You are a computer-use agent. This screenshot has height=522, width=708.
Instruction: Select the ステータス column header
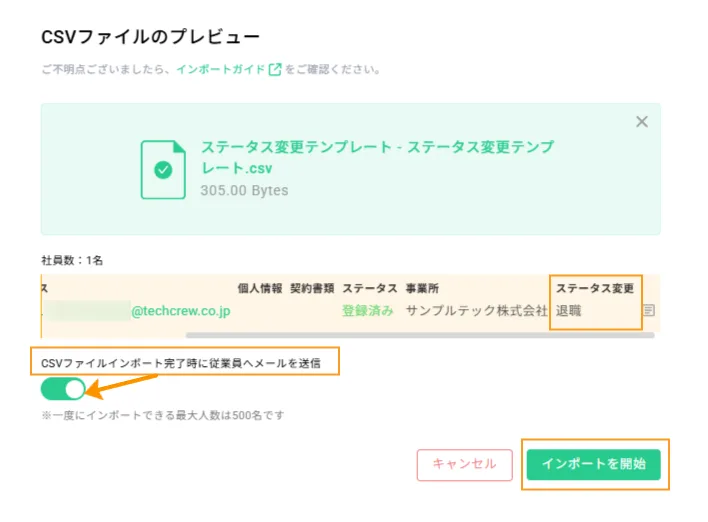point(369,288)
